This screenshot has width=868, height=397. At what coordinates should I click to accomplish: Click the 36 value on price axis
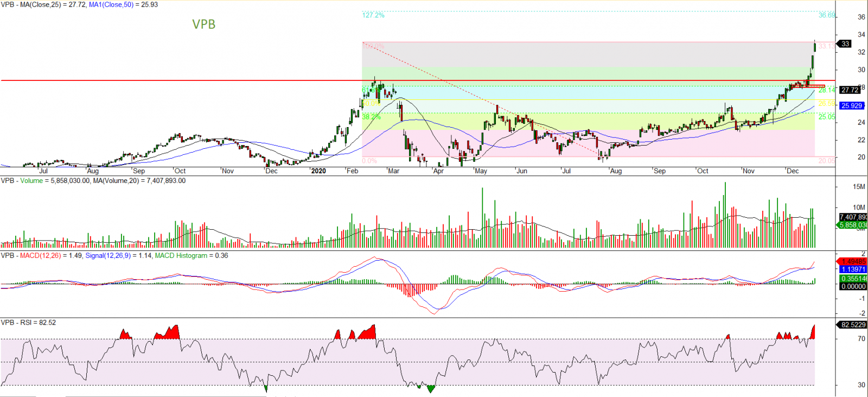tap(861, 17)
